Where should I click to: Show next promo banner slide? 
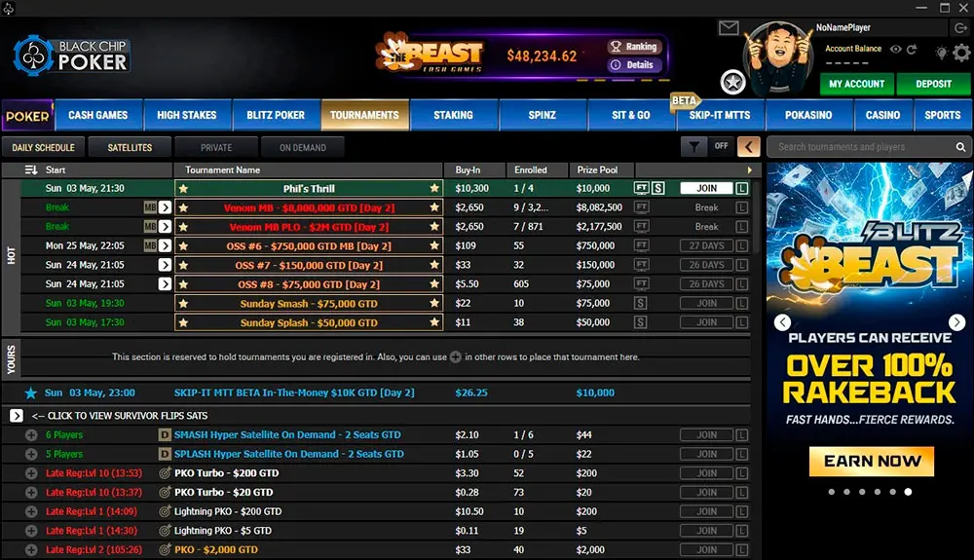coord(957,322)
